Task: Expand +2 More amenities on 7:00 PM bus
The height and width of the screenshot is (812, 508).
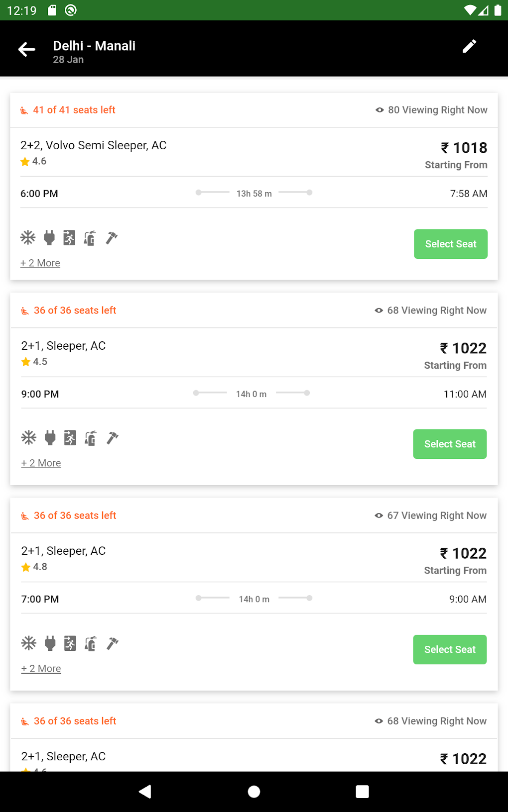Action: point(41,669)
